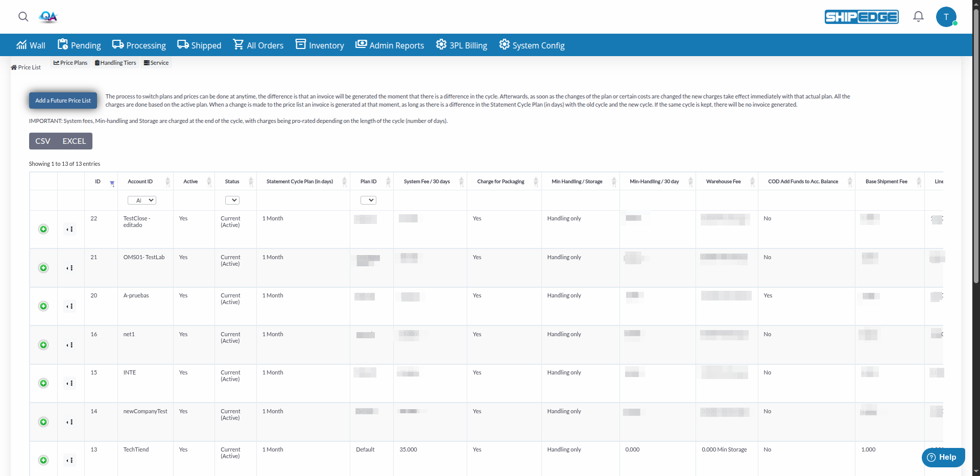Click the green plus icon on TechTiend row
Viewport: 980px width, 476px height.
pyautogui.click(x=43, y=460)
